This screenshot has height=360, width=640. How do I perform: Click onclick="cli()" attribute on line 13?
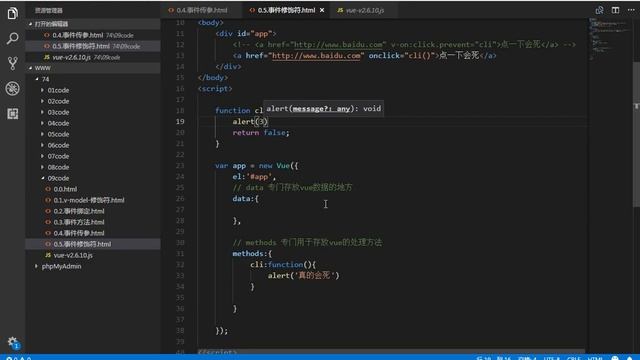[x=402, y=56]
